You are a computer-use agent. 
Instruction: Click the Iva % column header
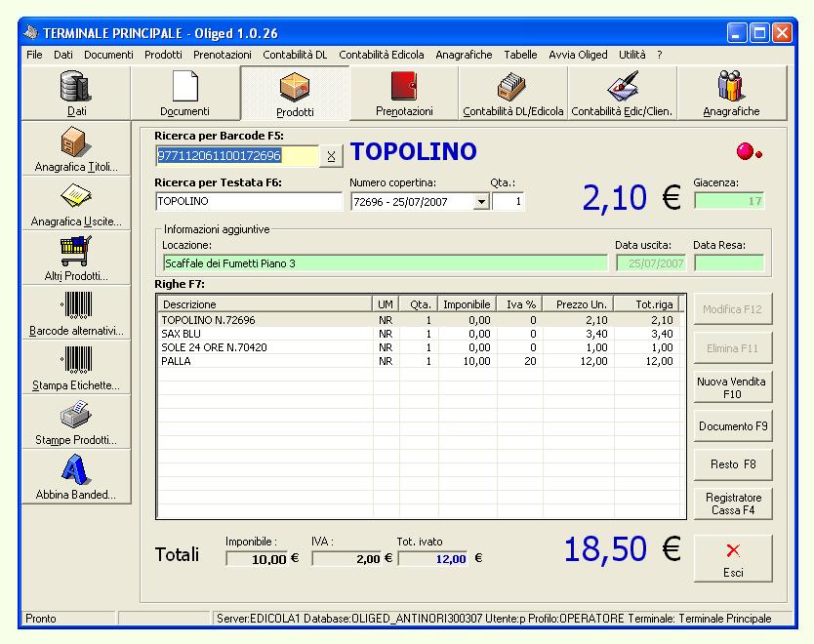click(520, 304)
